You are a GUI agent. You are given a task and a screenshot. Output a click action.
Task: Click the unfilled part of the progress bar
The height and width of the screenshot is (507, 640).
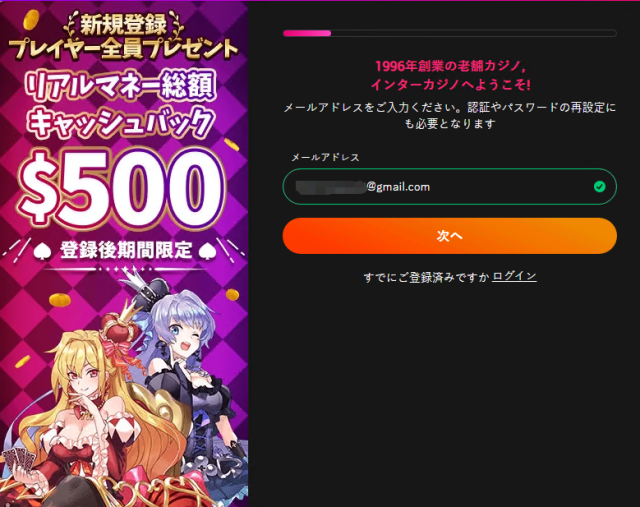tap(473, 33)
